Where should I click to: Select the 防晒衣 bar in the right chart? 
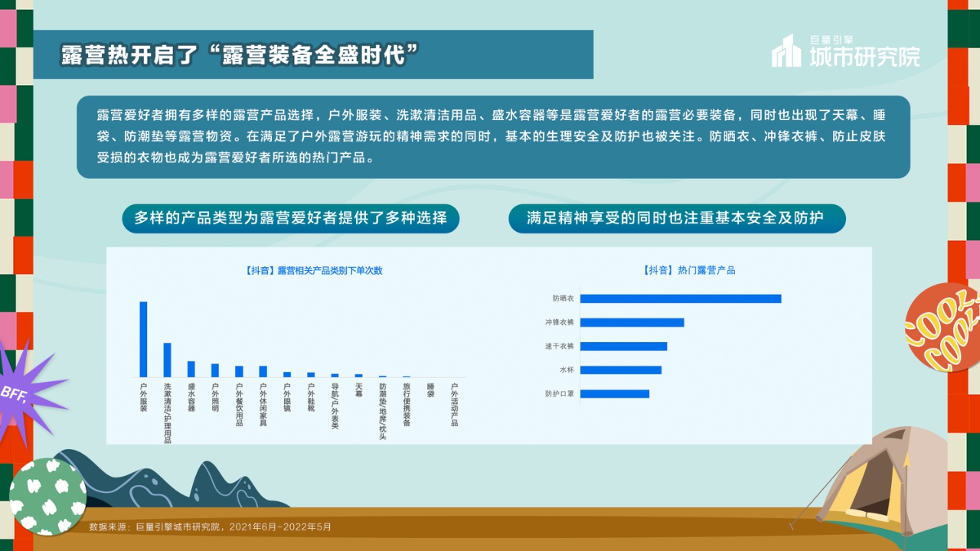click(681, 298)
